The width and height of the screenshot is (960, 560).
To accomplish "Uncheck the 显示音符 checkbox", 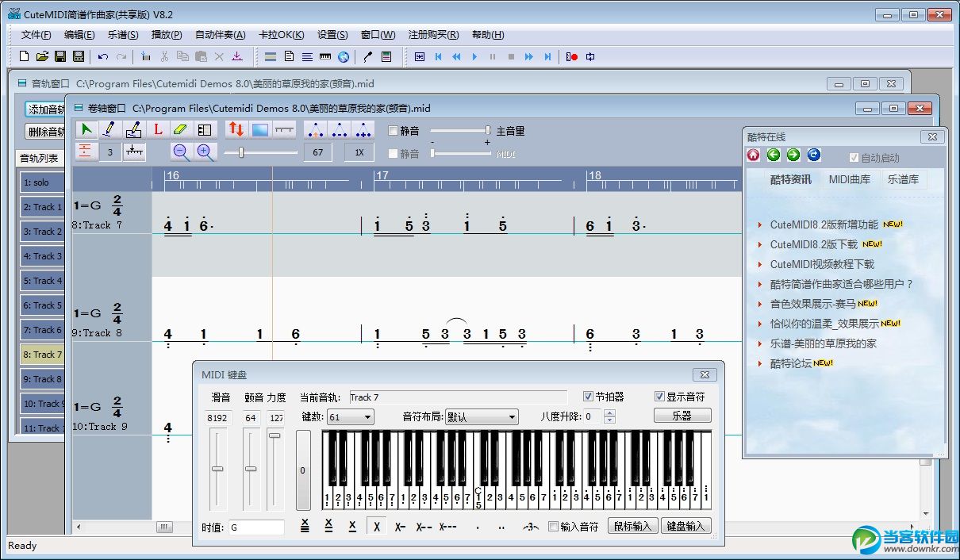I will (659, 397).
